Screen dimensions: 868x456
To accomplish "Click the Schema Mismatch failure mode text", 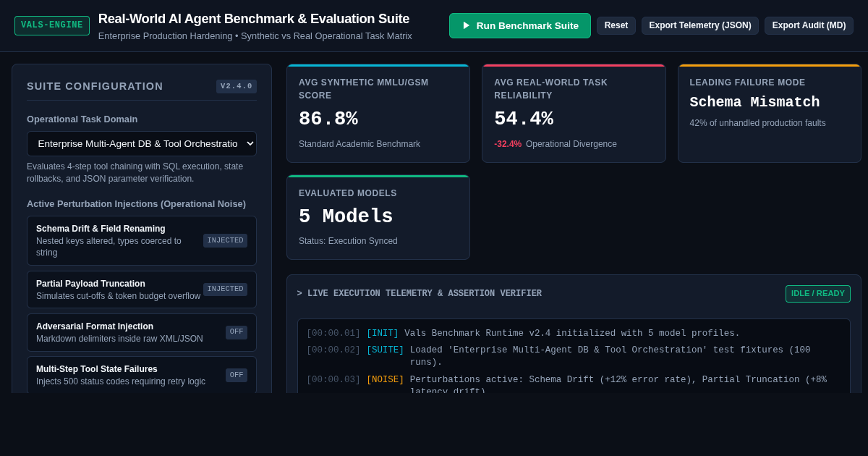I will click(x=754, y=102).
